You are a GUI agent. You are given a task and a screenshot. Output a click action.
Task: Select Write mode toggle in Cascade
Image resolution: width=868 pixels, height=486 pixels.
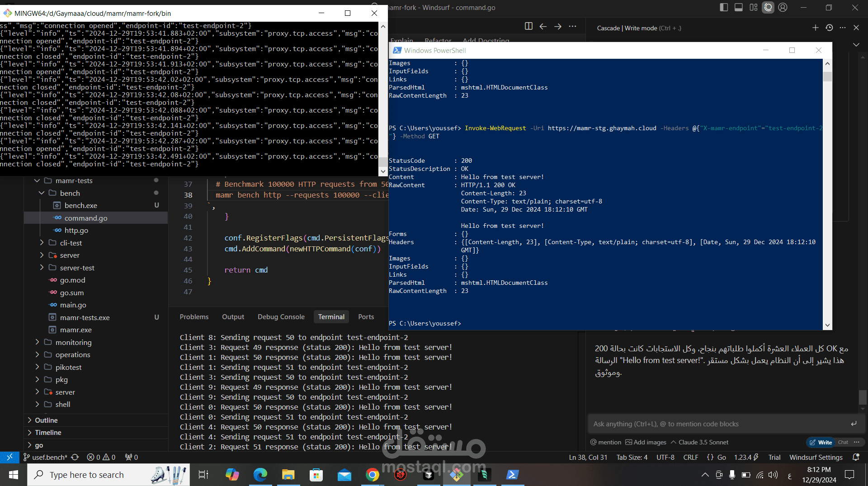coord(821,442)
